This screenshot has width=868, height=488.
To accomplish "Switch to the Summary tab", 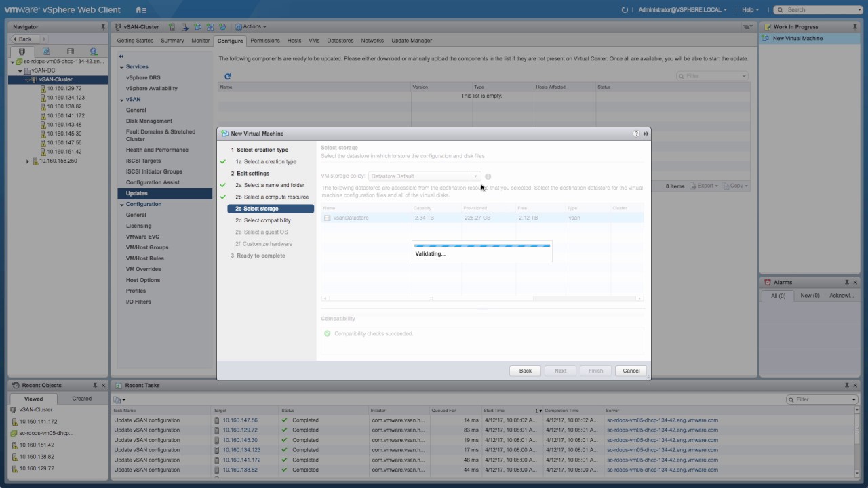I will pyautogui.click(x=172, y=41).
